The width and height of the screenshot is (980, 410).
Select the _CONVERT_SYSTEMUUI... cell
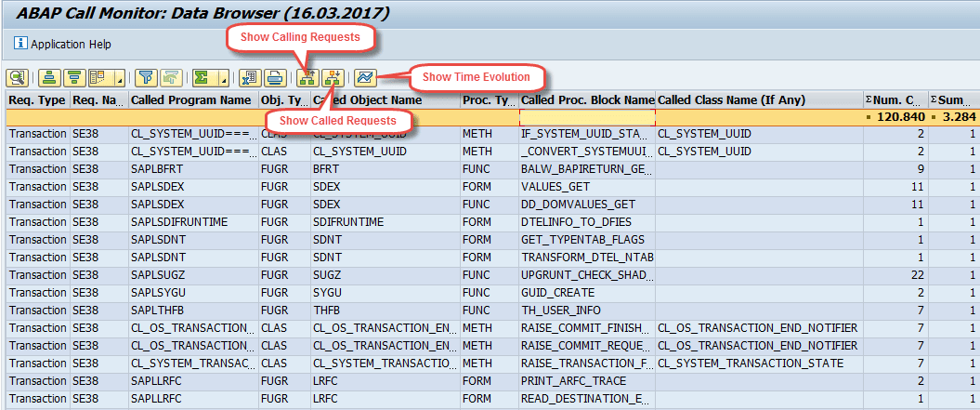(x=587, y=152)
